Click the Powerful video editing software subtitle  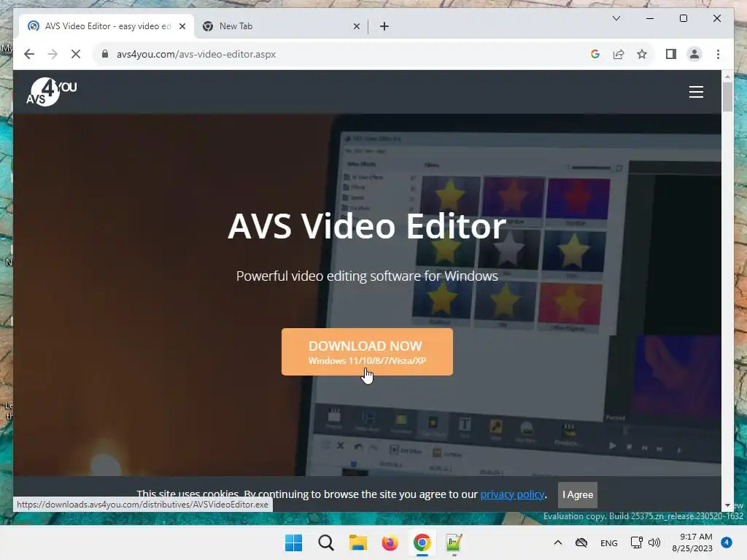[x=367, y=276]
